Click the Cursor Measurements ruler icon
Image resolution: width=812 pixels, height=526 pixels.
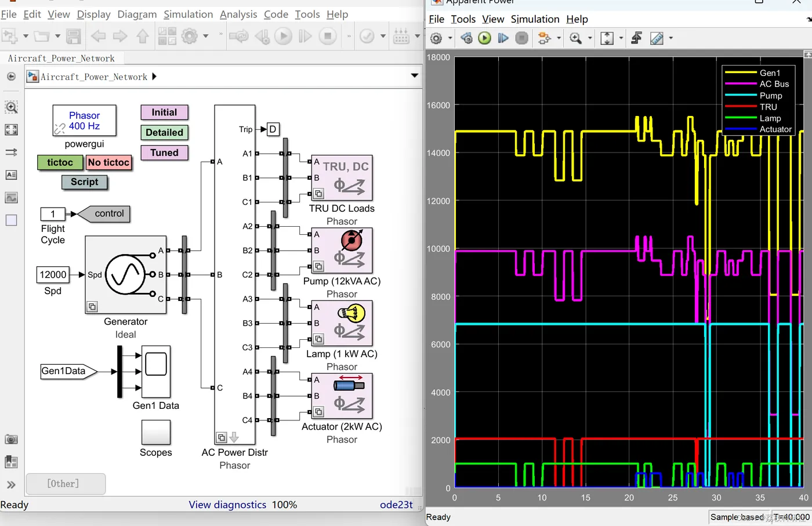[657, 38]
